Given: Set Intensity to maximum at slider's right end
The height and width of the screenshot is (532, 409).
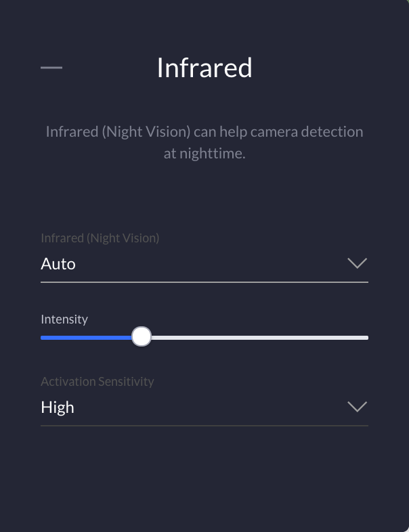Looking at the screenshot, I should (x=367, y=337).
